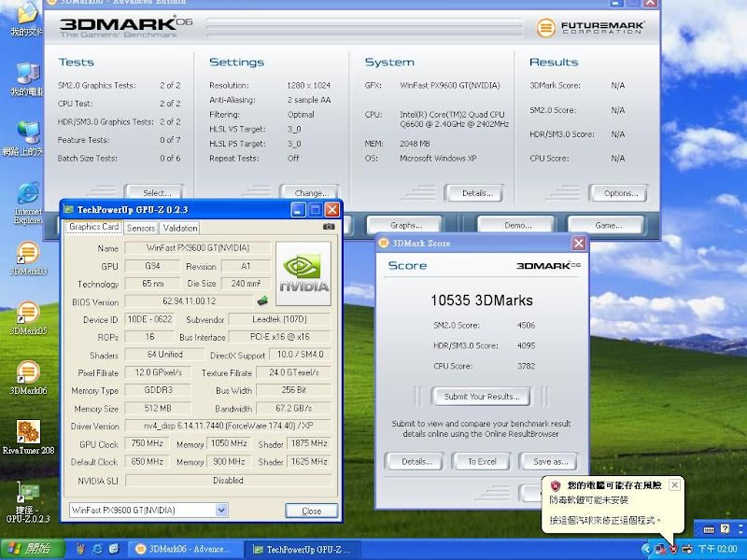The height and width of the screenshot is (560, 747).
Task: Click the Internet Explorer quick launch icon
Action: (x=97, y=549)
